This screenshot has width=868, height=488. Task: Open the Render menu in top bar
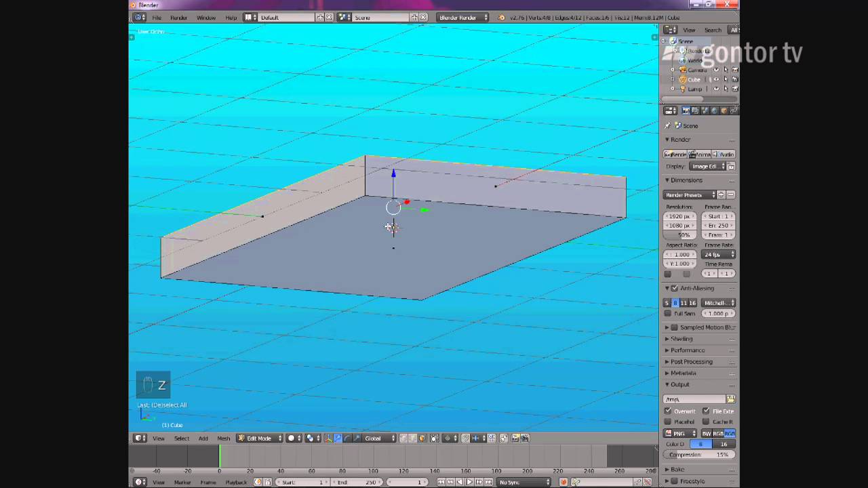pos(179,17)
